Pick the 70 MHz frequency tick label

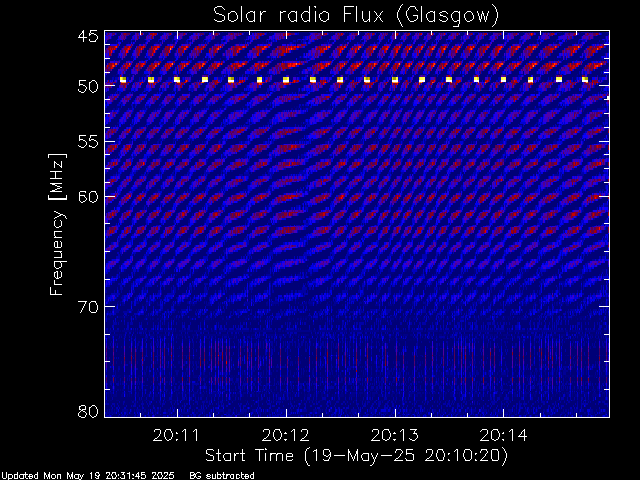87,306
